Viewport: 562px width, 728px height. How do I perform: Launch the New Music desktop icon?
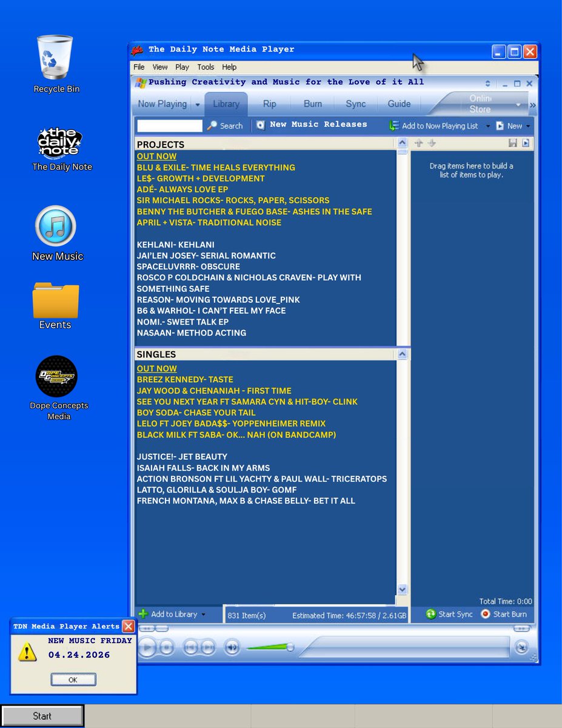(x=56, y=226)
